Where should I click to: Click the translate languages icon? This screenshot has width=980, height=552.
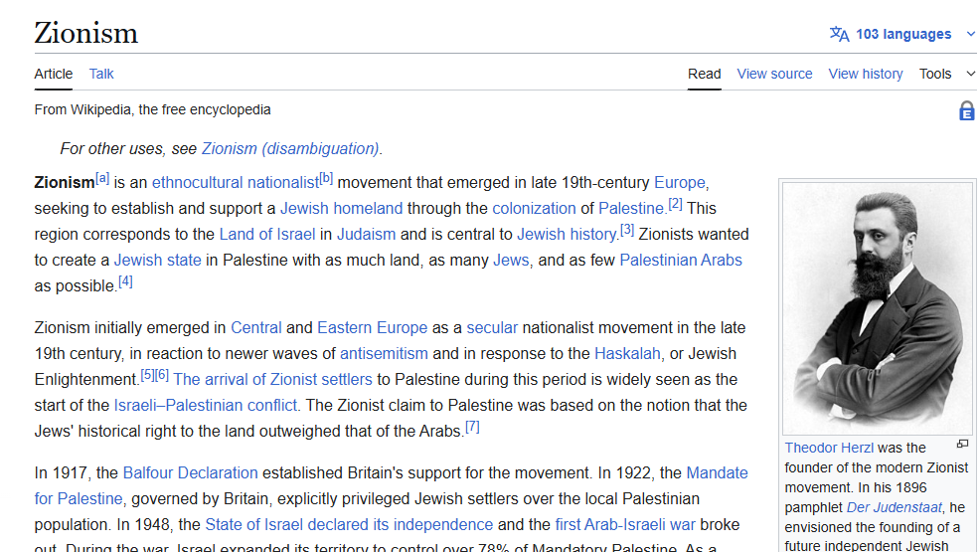tap(840, 34)
